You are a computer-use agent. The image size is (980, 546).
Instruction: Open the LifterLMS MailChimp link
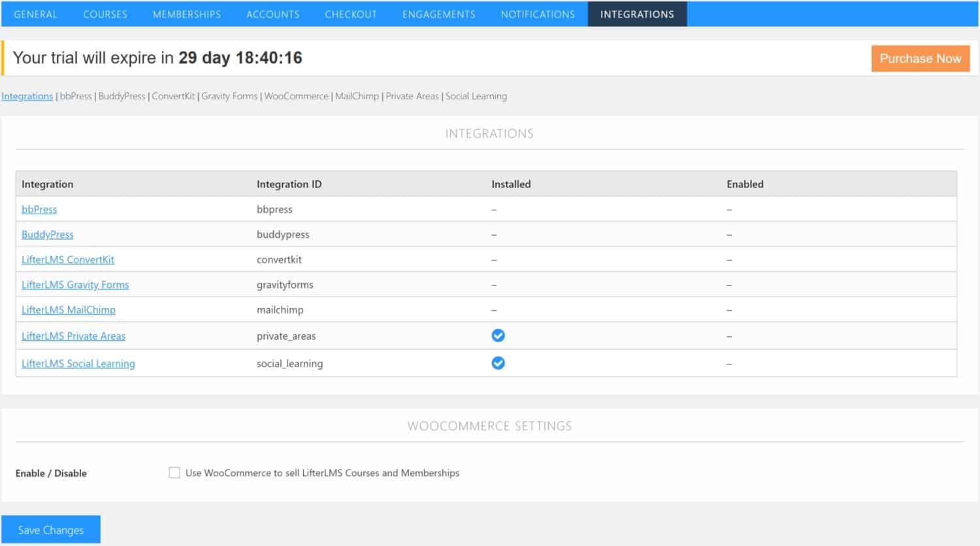(x=69, y=310)
